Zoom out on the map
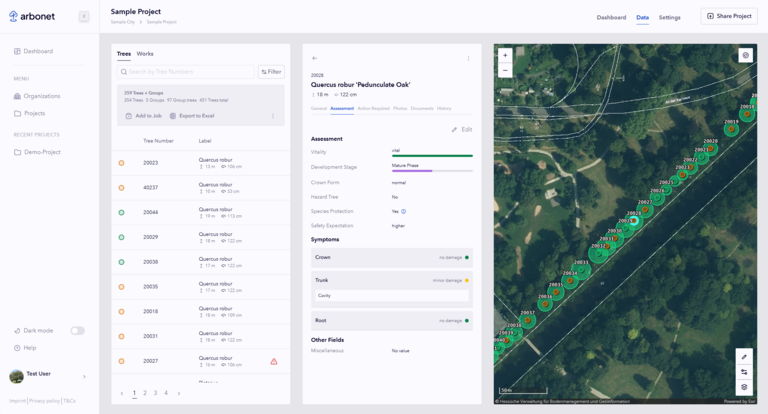 click(x=505, y=70)
